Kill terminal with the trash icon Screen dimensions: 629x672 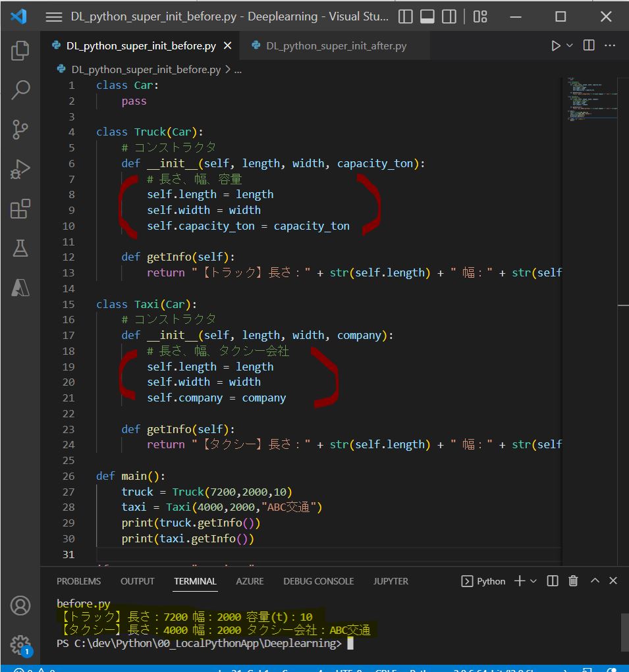573,581
